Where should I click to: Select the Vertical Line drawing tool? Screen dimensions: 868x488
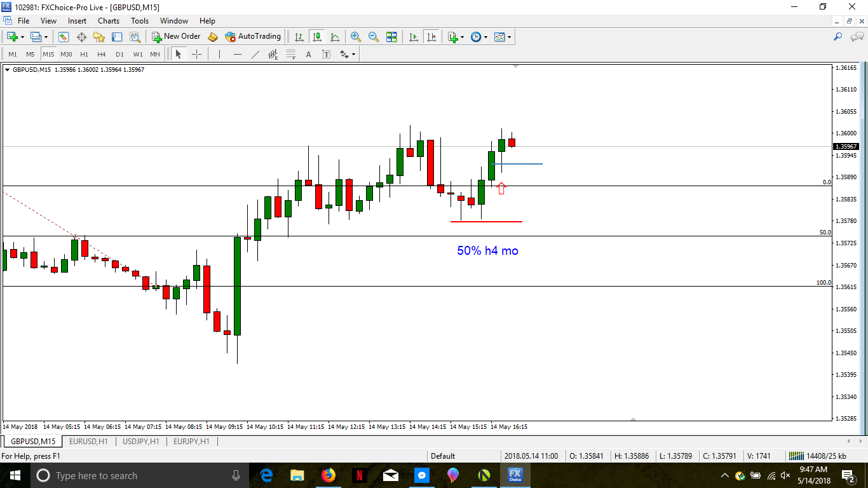click(219, 55)
